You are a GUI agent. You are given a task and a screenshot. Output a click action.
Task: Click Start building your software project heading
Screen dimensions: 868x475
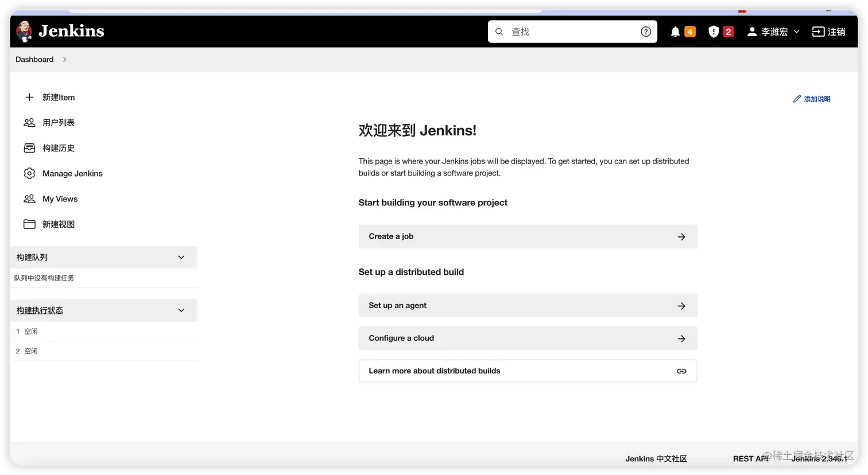[x=433, y=203]
